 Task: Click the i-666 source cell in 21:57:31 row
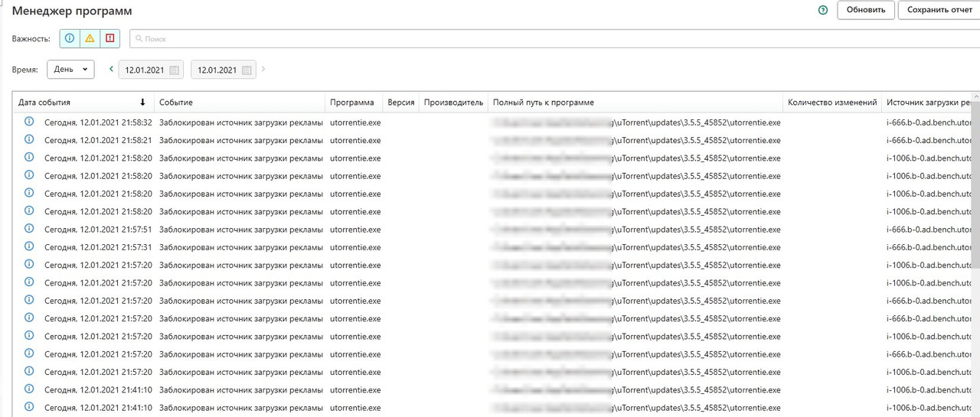pyautogui.click(x=929, y=247)
